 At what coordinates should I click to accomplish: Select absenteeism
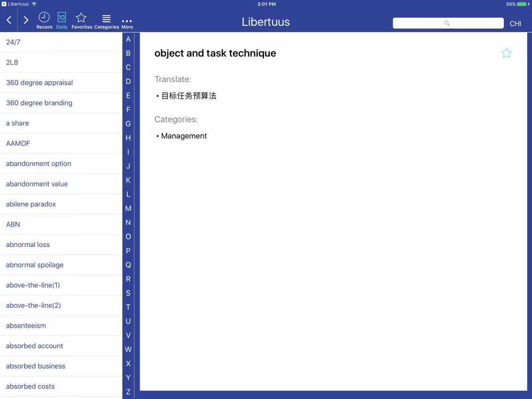click(61, 326)
